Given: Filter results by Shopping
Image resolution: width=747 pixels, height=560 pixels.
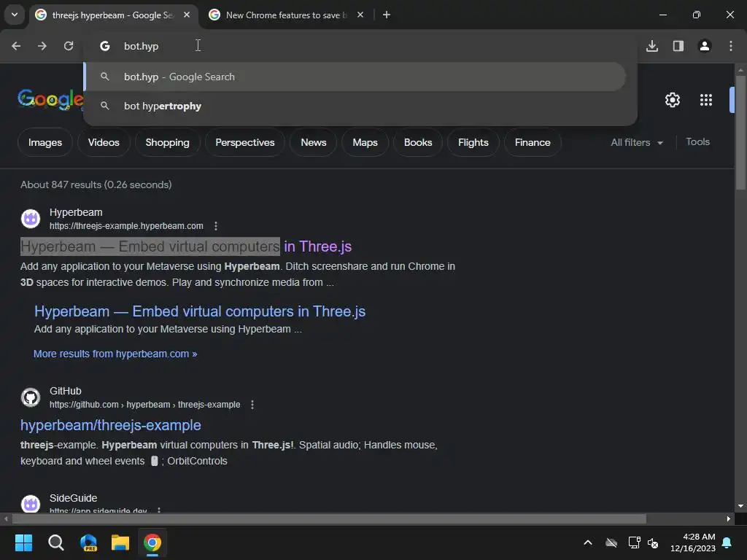Looking at the screenshot, I should pos(167,142).
